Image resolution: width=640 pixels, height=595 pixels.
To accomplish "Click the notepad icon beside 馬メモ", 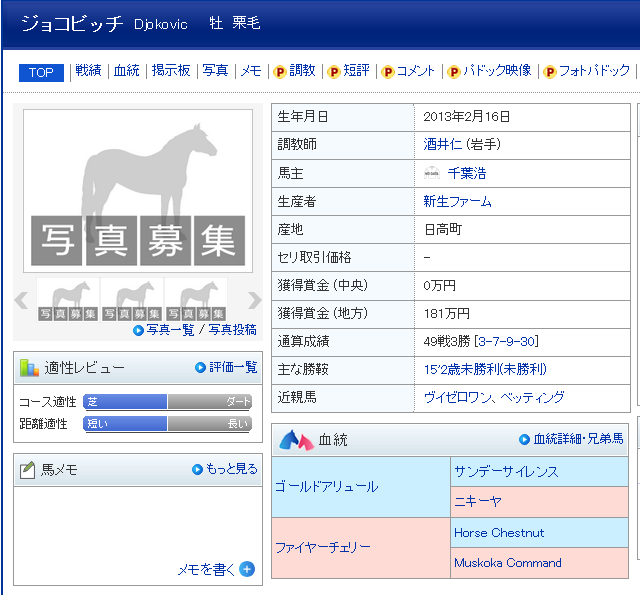I will point(27,469).
